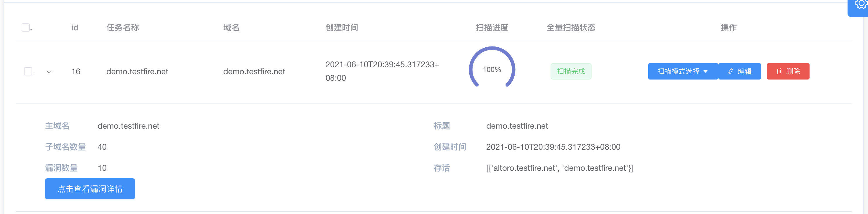Click the id column header
The height and width of the screenshot is (214, 868).
click(75, 28)
